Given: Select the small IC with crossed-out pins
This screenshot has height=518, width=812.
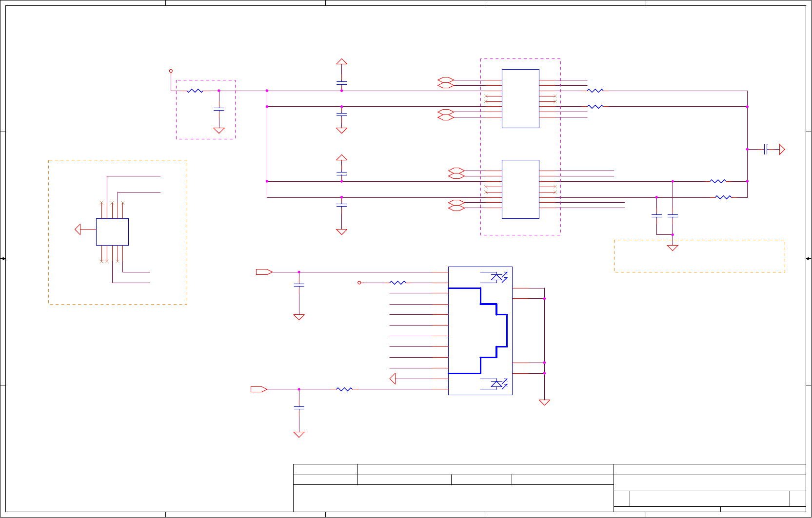Looking at the screenshot, I should (112, 232).
